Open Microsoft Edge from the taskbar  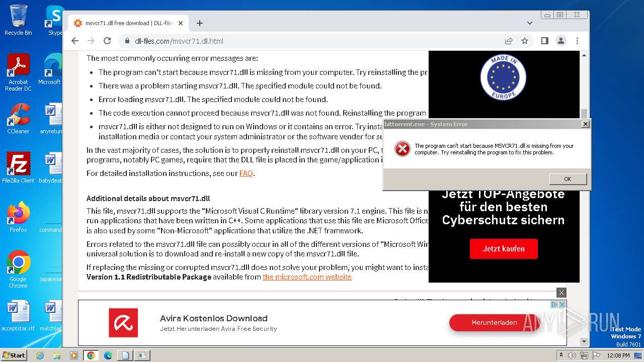(108, 355)
